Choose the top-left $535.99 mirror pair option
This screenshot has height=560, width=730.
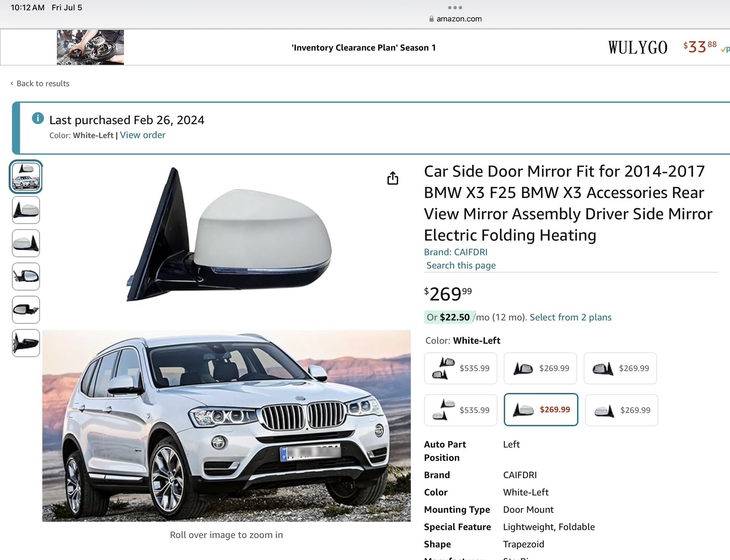tap(460, 368)
